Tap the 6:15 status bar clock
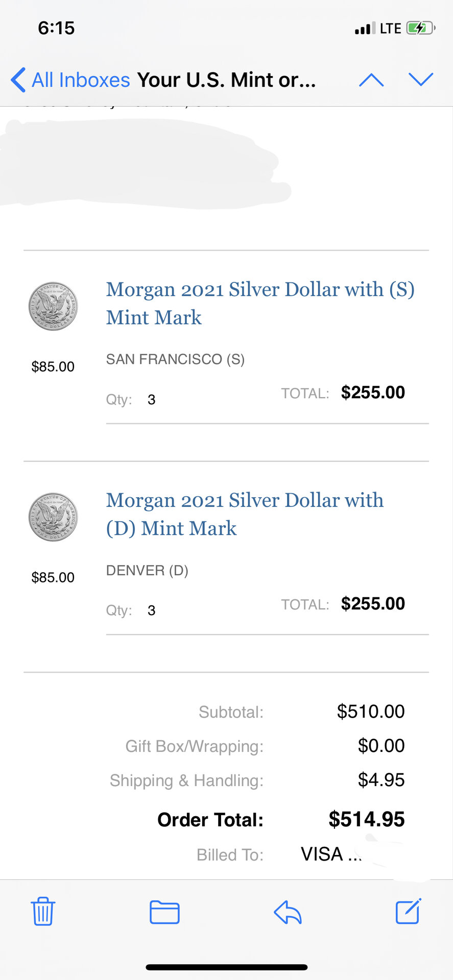This screenshot has height=980, width=453. (56, 28)
